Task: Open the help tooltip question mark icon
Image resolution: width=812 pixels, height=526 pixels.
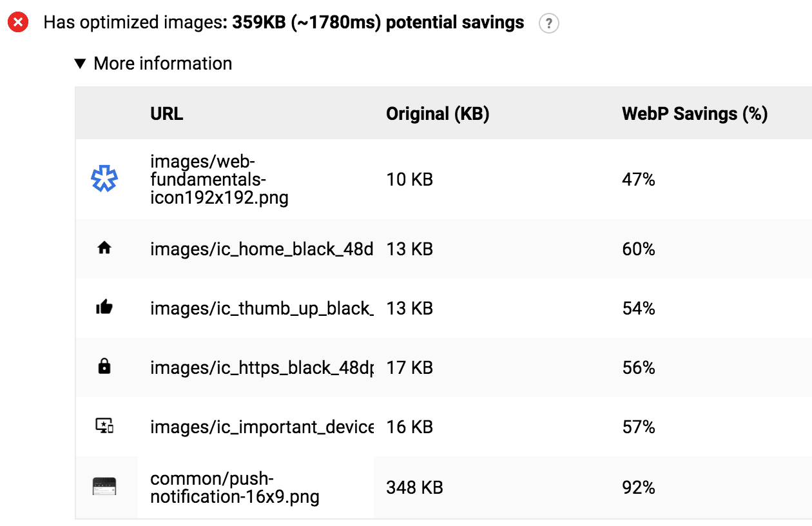Action: coord(548,24)
